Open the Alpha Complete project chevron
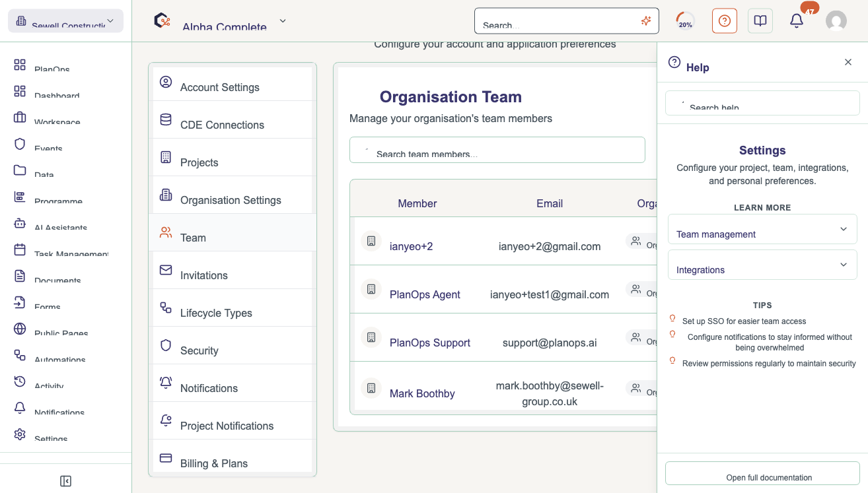Image resolution: width=868 pixels, height=493 pixels. [283, 20]
